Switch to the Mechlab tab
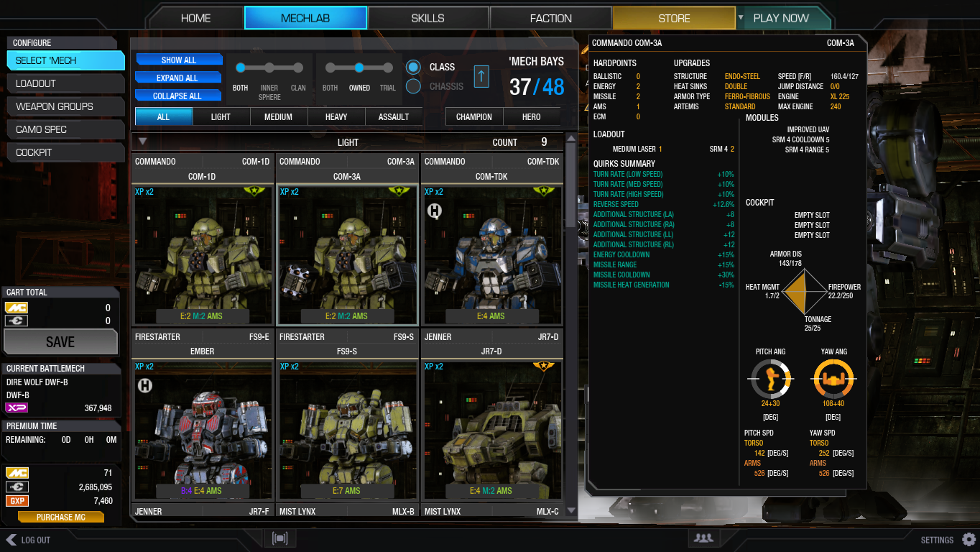The image size is (980, 552). click(x=305, y=18)
